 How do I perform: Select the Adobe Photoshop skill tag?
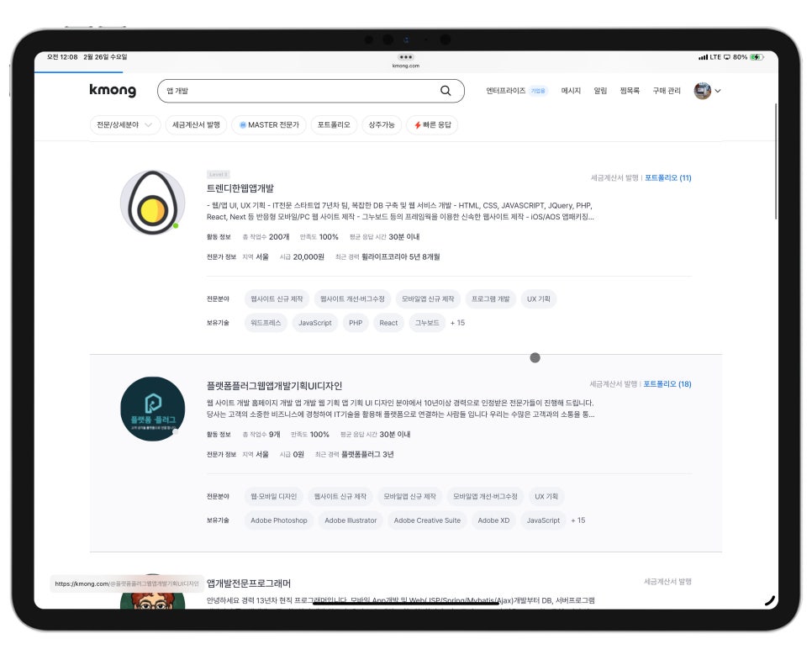click(x=278, y=520)
